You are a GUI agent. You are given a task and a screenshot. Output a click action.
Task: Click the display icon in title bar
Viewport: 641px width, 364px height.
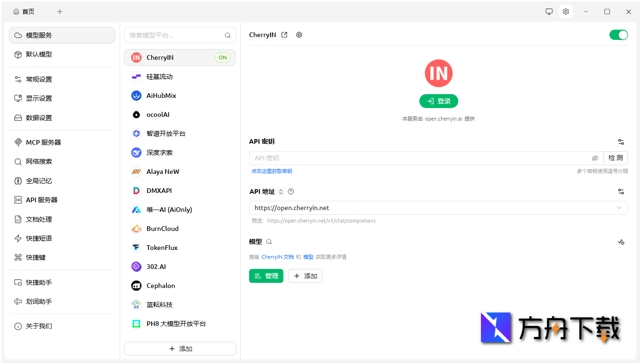point(549,12)
